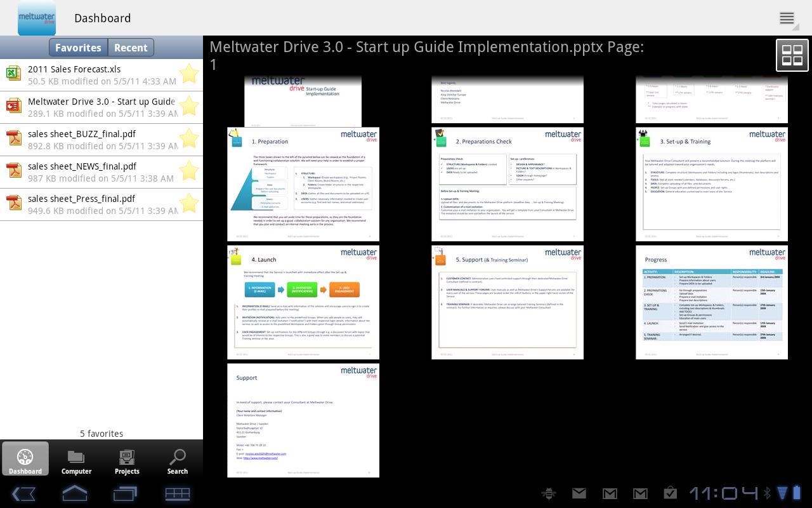The image size is (812, 508).
Task: Open the third mail notification icon
Action: [x=640, y=493]
